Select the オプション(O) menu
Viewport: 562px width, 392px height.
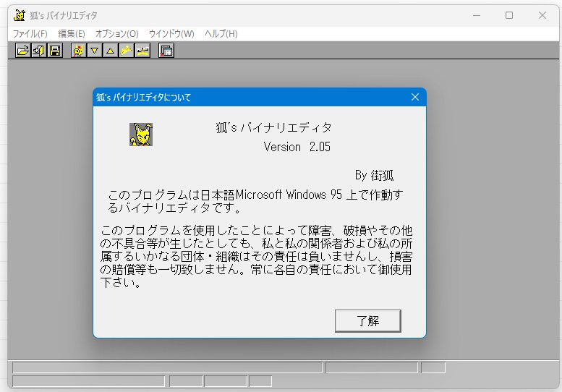pyautogui.click(x=116, y=34)
